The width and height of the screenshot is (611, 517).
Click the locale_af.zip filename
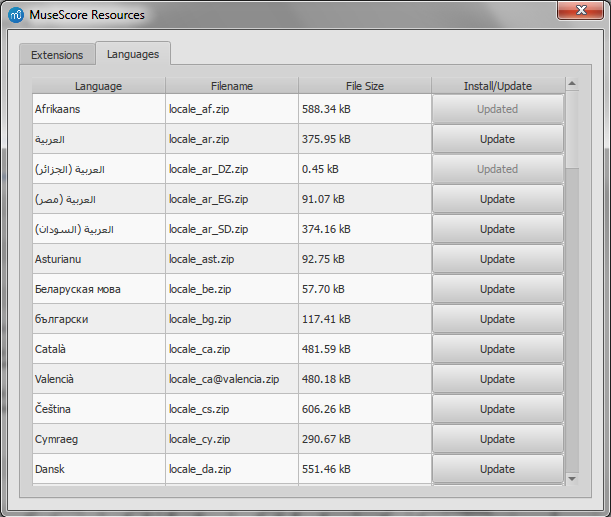[x=199, y=109]
